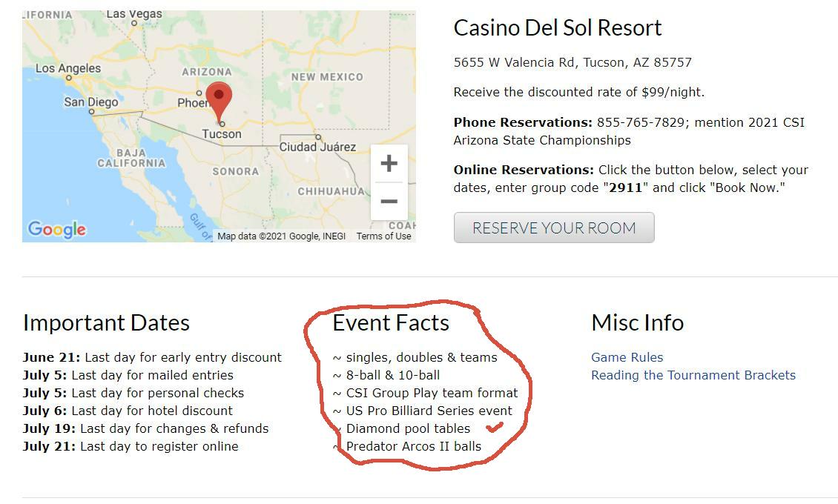The width and height of the screenshot is (838, 504).
Task: Click the map data copyright text
Action: [x=281, y=236]
